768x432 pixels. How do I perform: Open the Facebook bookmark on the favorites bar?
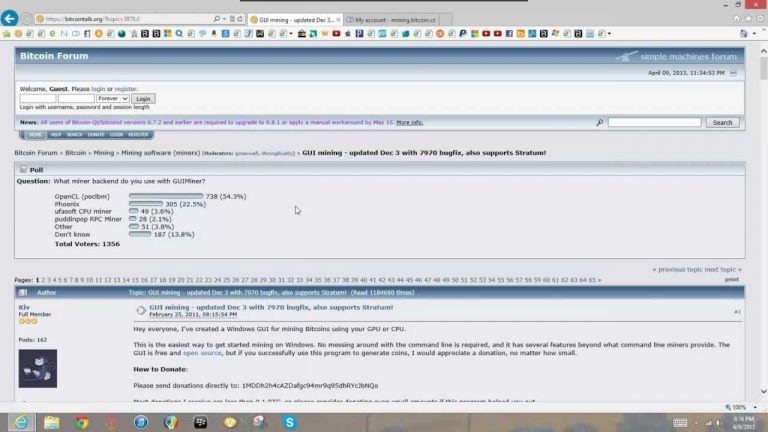pyautogui.click(x=509, y=34)
